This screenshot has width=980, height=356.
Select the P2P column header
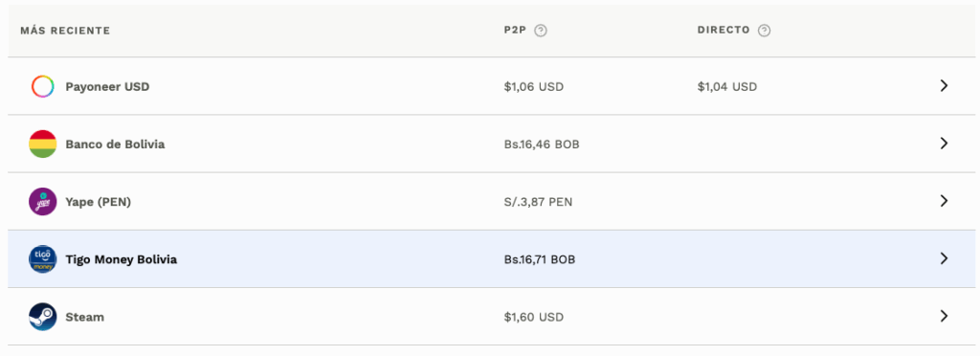pyautogui.click(x=516, y=30)
